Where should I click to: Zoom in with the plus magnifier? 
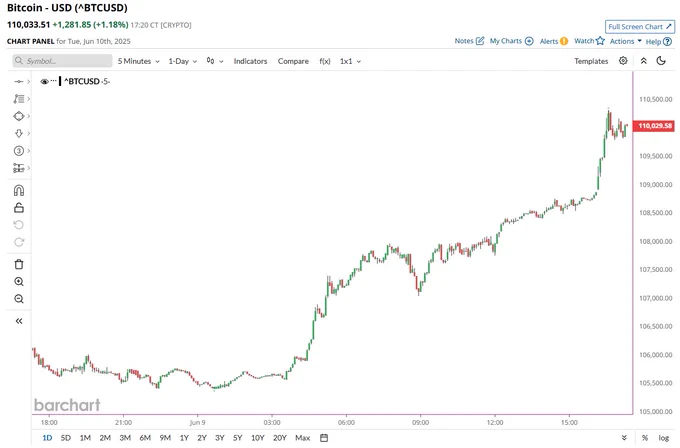pos(19,281)
